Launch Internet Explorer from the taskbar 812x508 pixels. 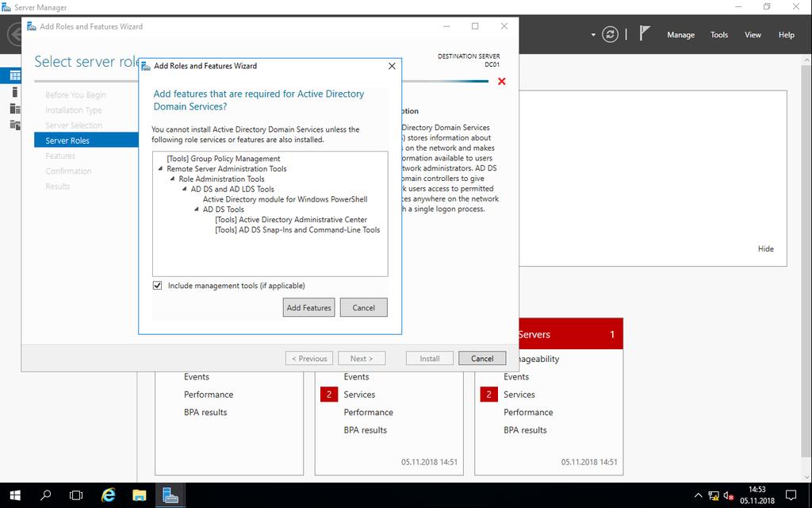point(108,495)
